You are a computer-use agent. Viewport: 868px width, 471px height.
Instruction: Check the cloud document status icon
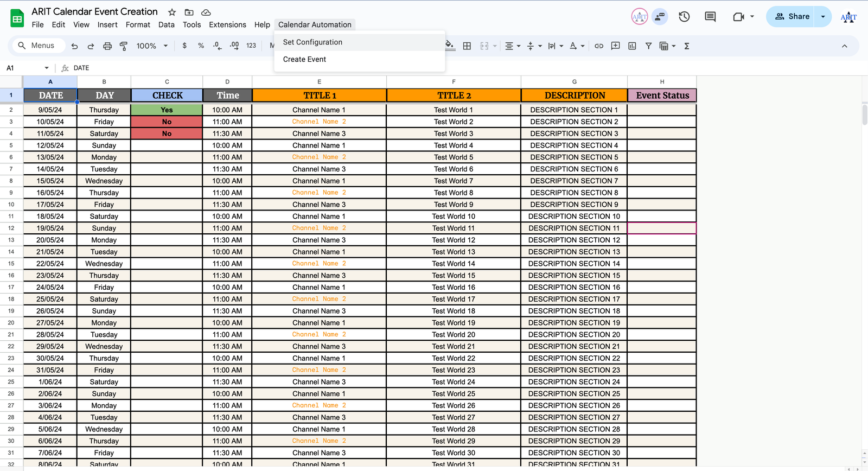[x=206, y=12]
